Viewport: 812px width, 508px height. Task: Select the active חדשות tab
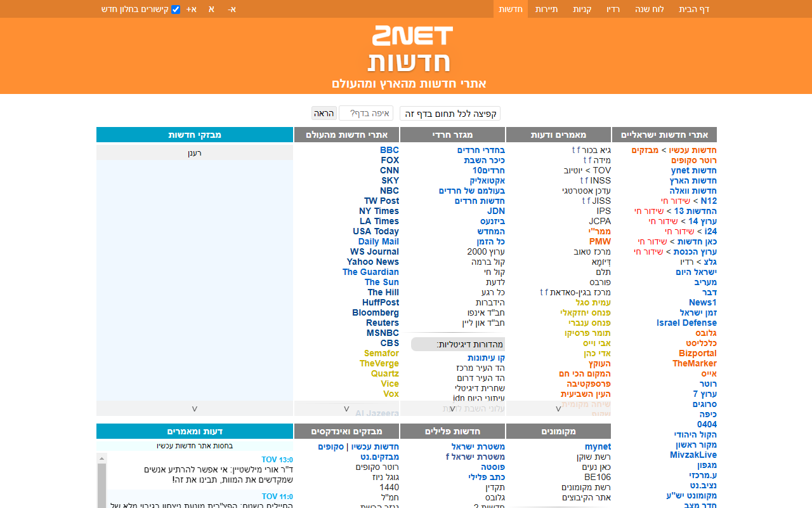[511, 10]
